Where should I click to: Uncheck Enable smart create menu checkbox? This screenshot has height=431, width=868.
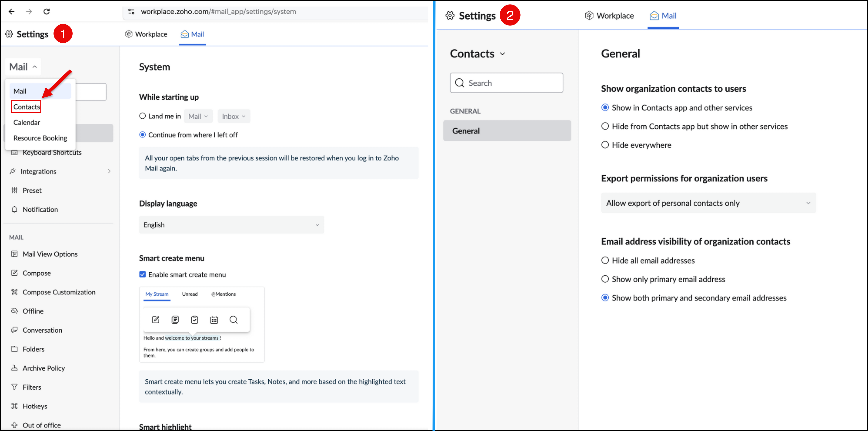[x=142, y=274]
